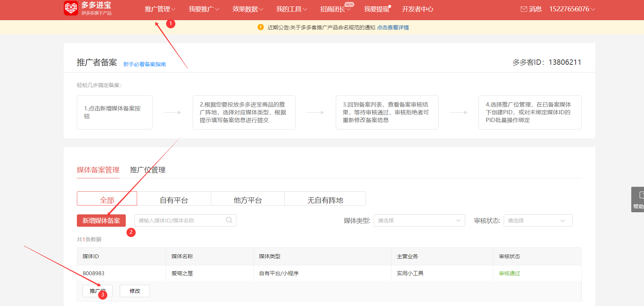Open the 媒体类型 select dropdown
Screen dimensions: 644x306
(x=419, y=220)
